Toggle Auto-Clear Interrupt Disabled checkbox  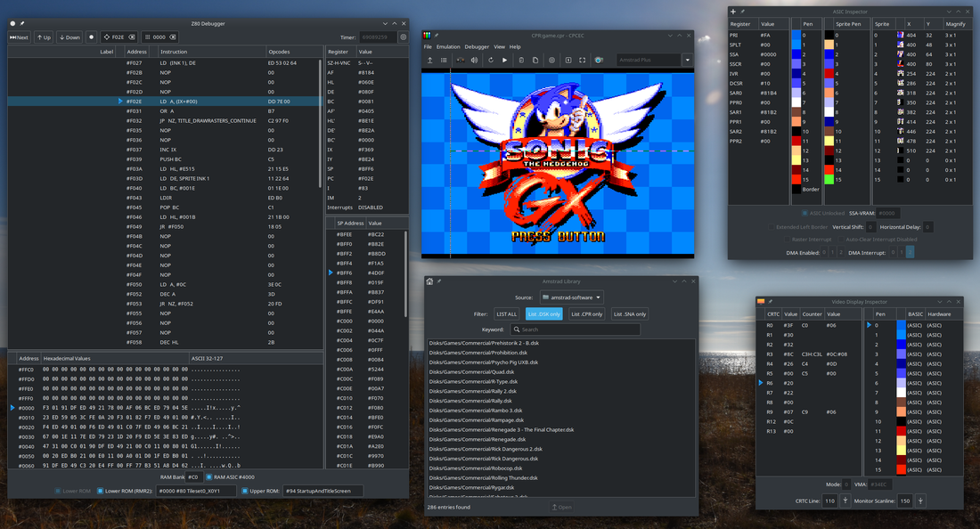click(841, 240)
